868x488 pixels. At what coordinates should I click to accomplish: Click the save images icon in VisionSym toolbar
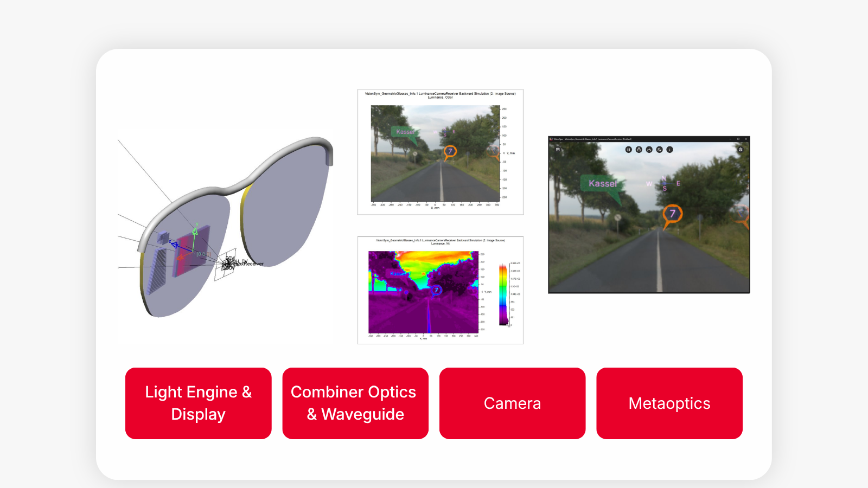659,150
